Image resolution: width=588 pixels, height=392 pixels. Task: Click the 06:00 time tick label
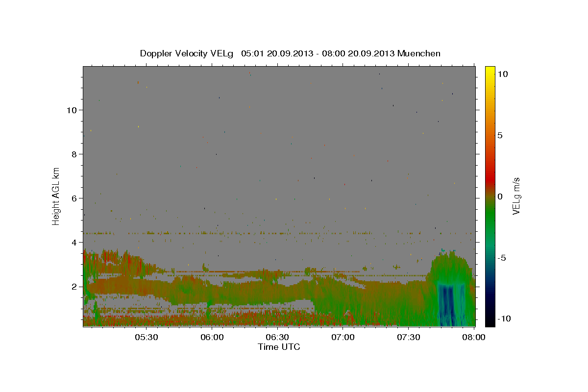(x=212, y=337)
